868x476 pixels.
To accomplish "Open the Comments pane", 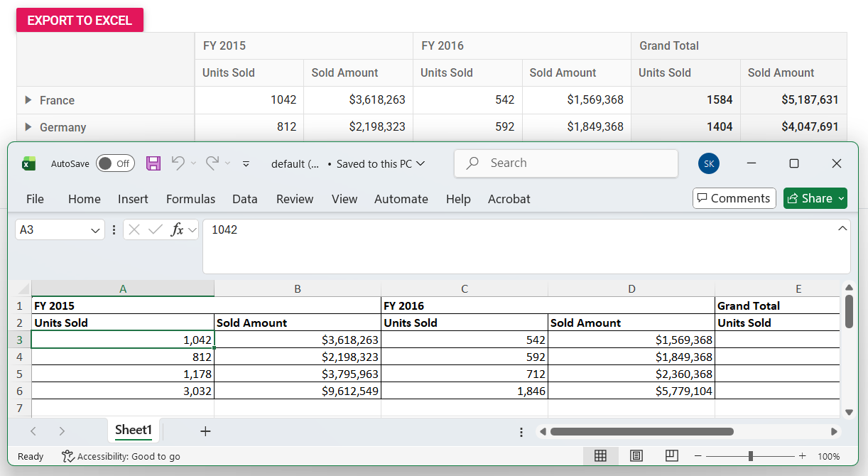I will pos(734,198).
